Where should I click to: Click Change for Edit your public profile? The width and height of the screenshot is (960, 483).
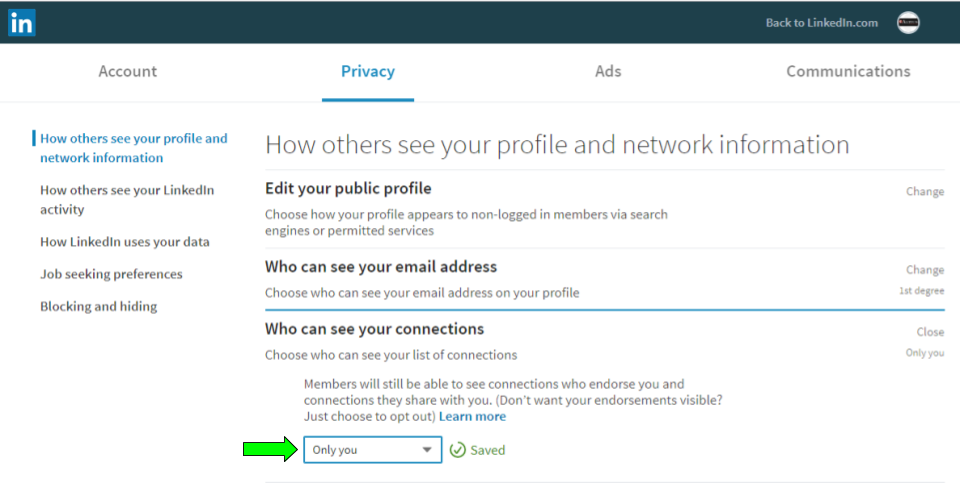[924, 192]
